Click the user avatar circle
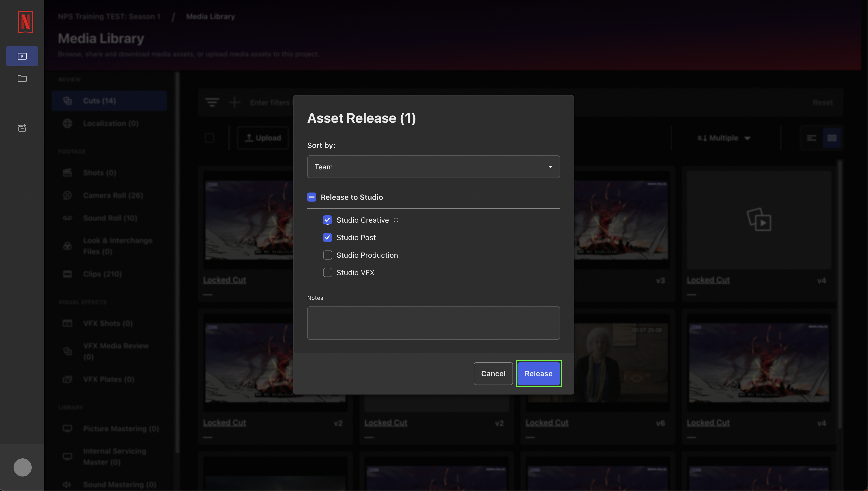Screen dimensions: 868x491 pyautogui.click(x=23, y=467)
